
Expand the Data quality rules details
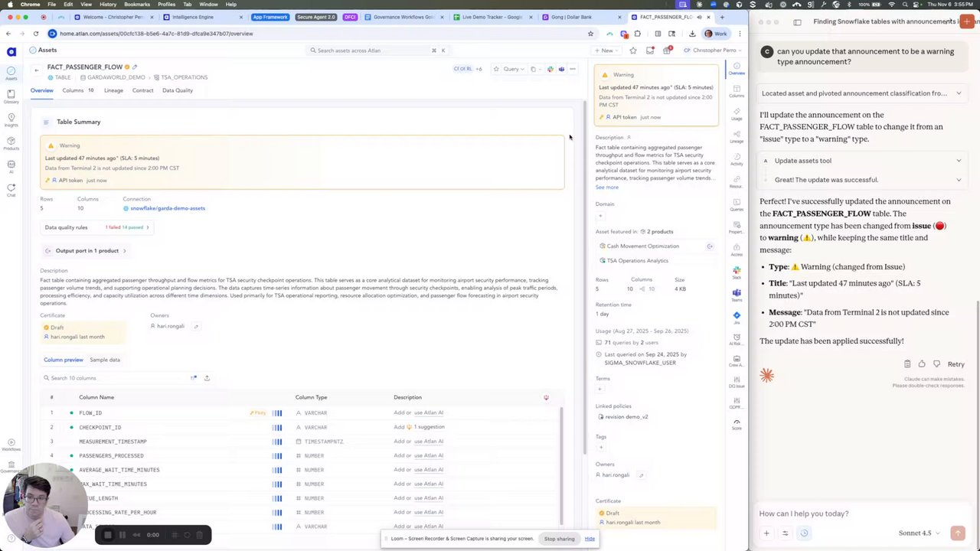coord(95,227)
